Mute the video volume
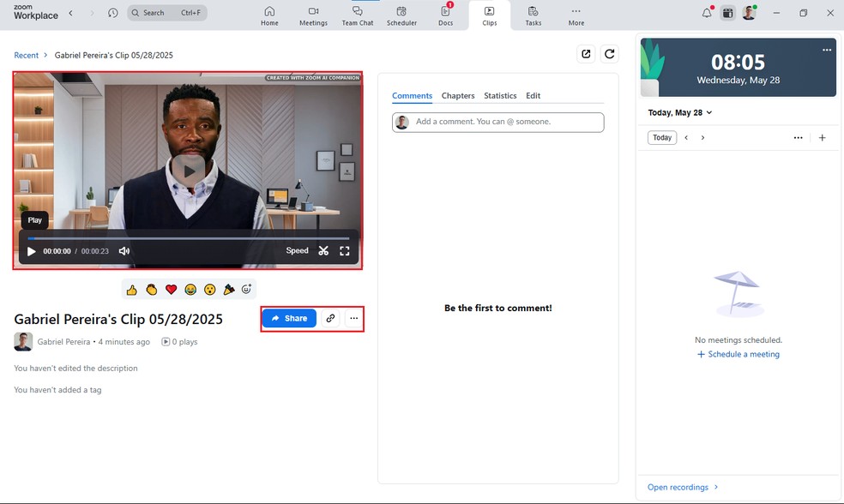Image resolution: width=844 pixels, height=504 pixels. pos(124,251)
